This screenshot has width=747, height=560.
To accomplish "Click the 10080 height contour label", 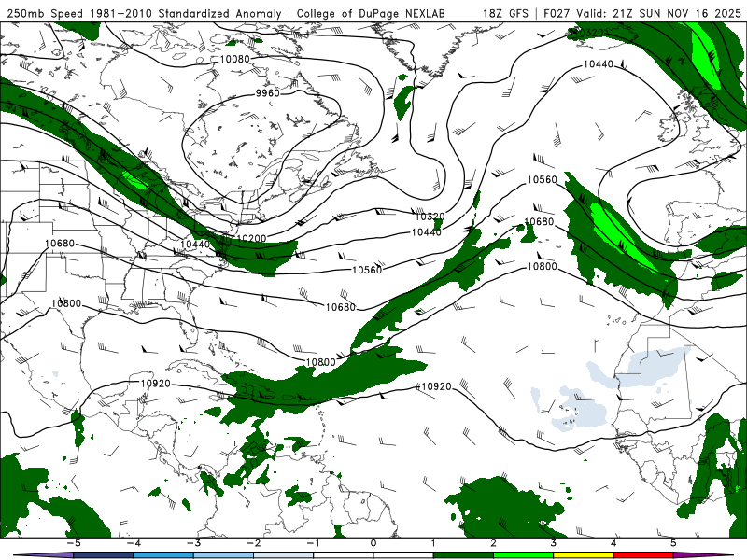I will (x=235, y=59).
